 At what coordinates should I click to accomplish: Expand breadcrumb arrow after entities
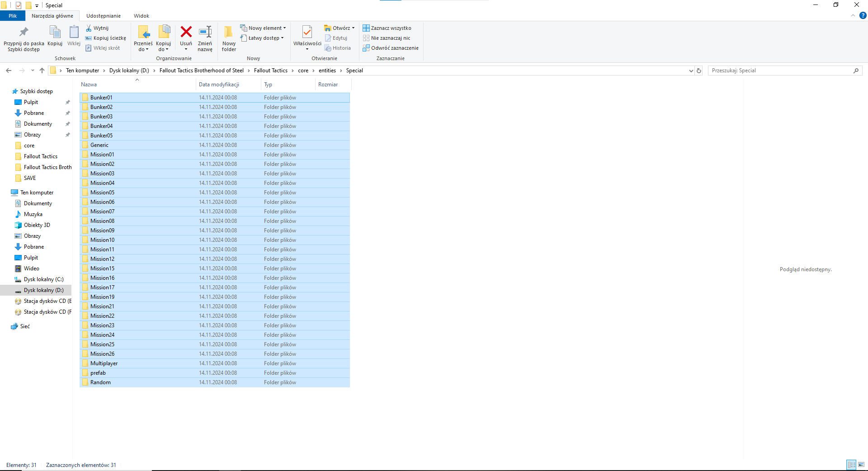coord(341,71)
